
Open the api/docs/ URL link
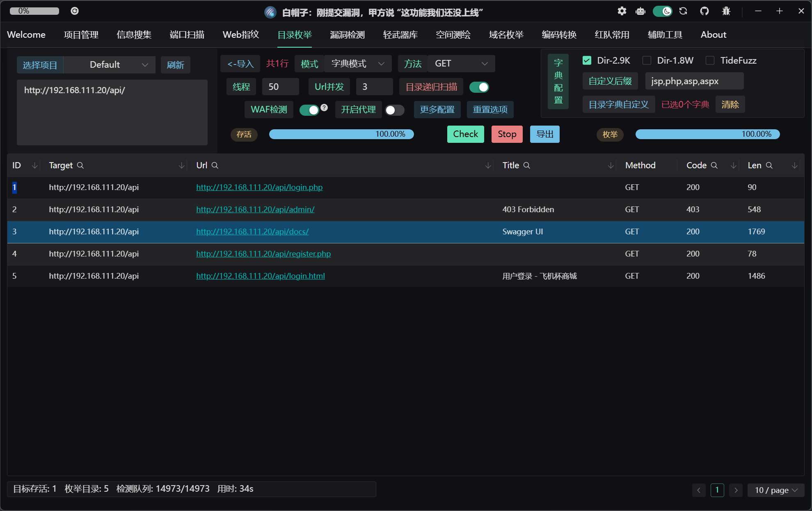click(x=252, y=231)
